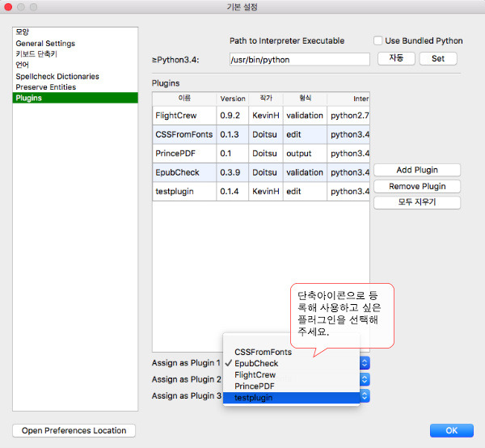Viewport: 485px width, 448px height.
Task: Click the Add Plugin button
Action: (417, 170)
